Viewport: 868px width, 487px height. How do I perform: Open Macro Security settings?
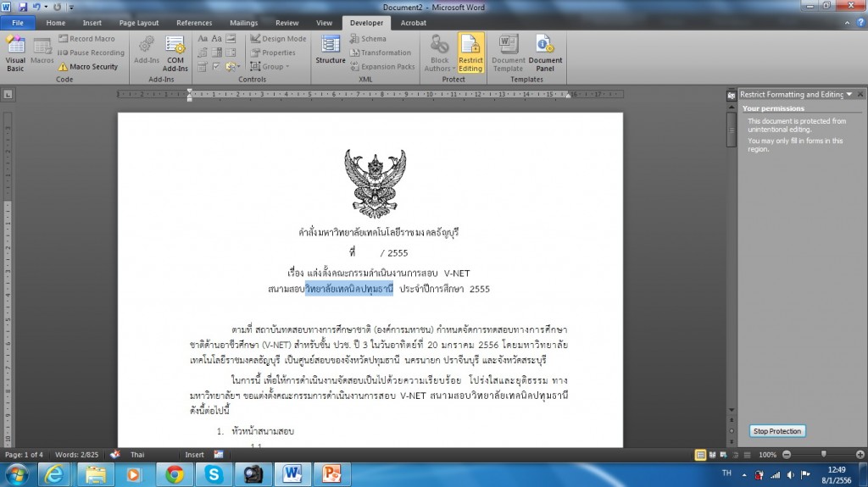(88, 66)
